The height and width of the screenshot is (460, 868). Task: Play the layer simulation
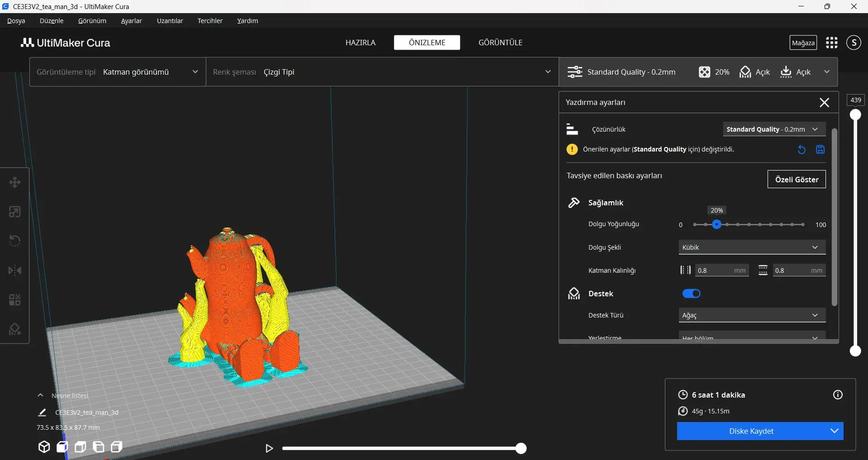click(269, 448)
